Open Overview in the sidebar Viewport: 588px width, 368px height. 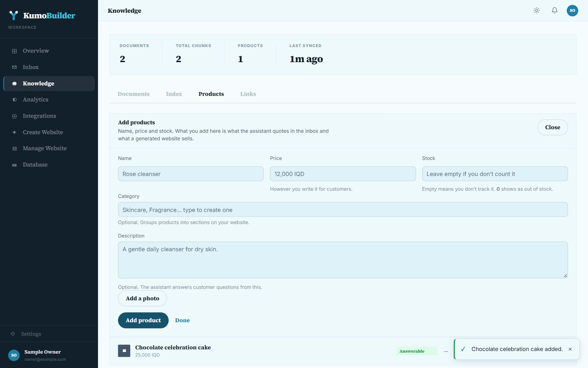(x=49, y=51)
